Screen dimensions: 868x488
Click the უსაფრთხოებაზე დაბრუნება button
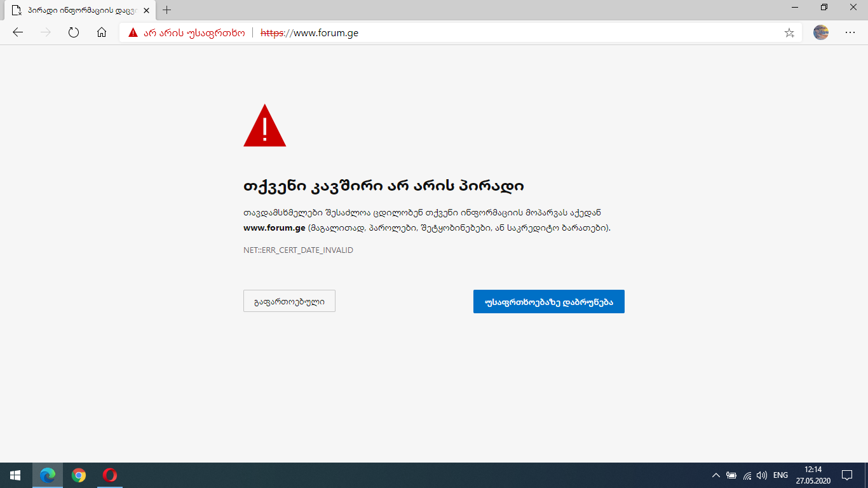(x=549, y=302)
